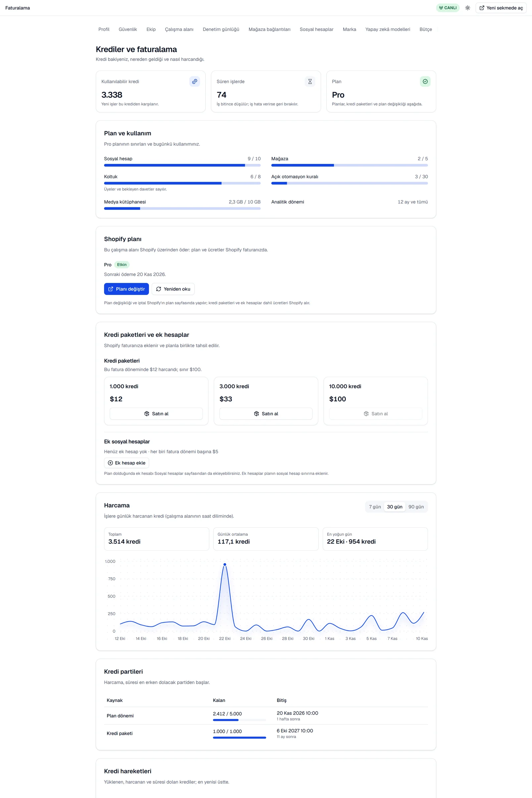
Task: Buy the 3.000 kredi package for $33
Action: [266, 414]
